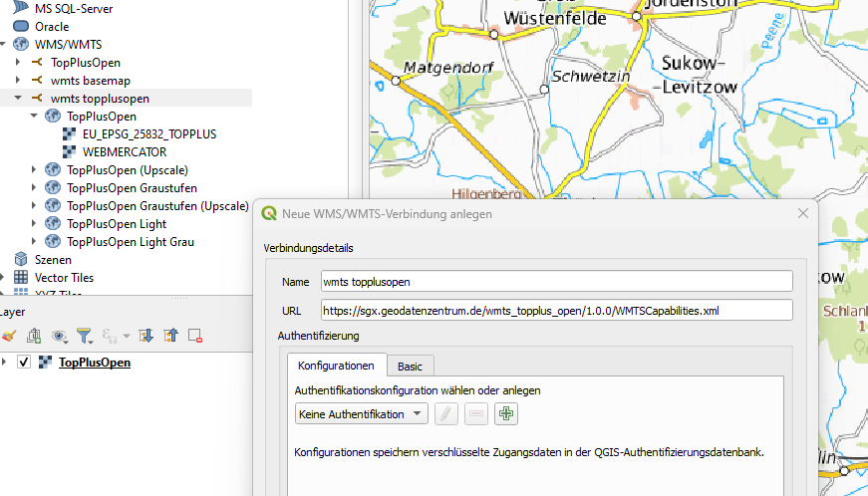Collapse the TopPlusOpen layer under wmts topplusopen

[x=34, y=116]
